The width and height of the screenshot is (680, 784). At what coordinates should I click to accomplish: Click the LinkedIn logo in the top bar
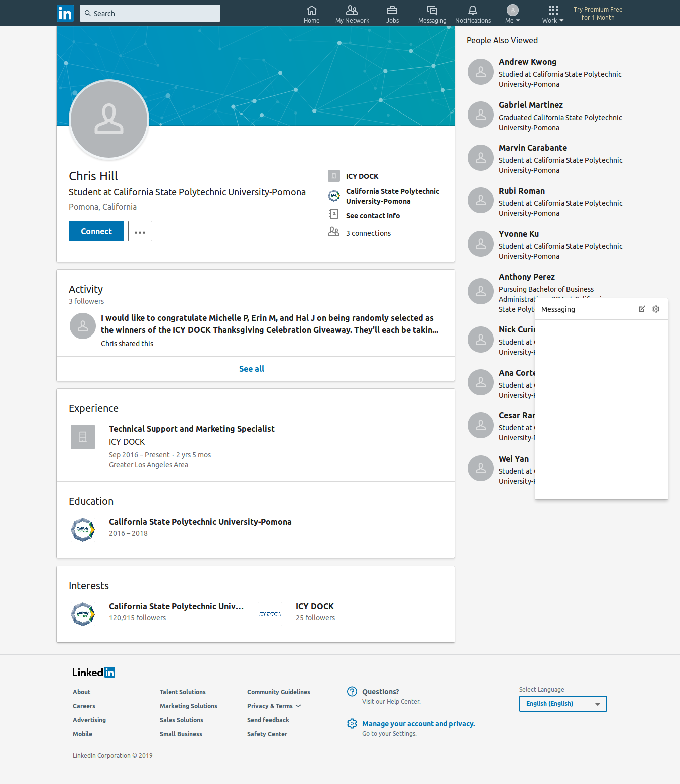[65, 13]
